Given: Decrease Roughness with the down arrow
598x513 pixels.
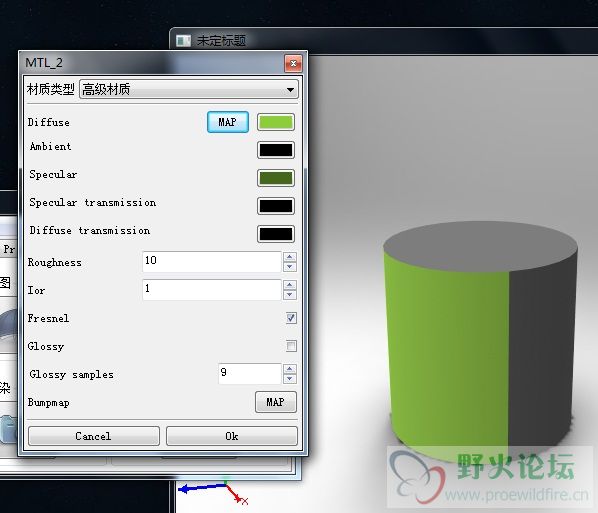Looking at the screenshot, I should (x=289, y=267).
